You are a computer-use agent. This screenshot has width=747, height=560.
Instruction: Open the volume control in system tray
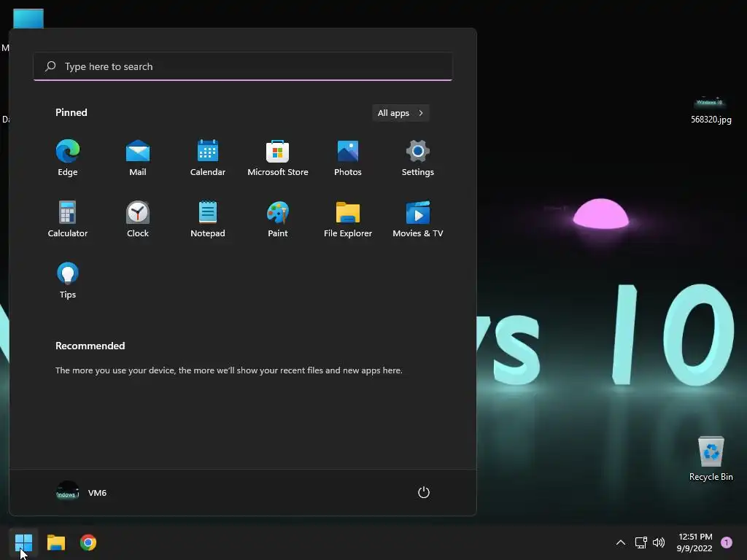click(659, 542)
